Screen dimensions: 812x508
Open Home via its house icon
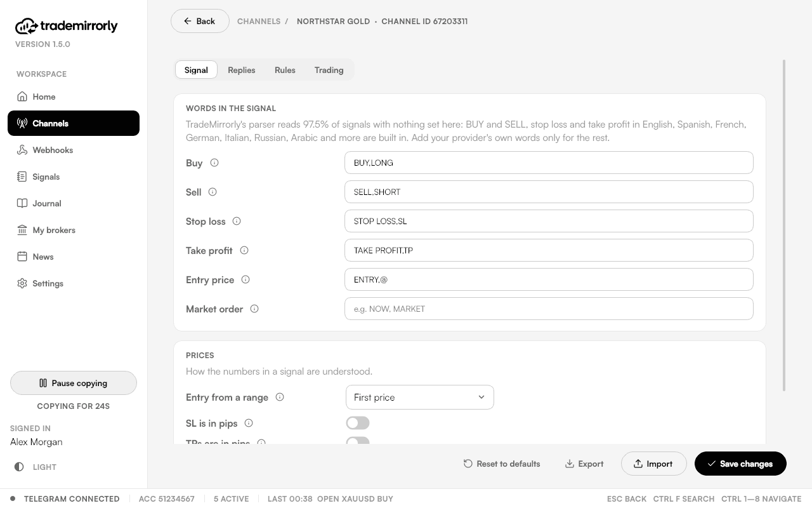point(22,97)
